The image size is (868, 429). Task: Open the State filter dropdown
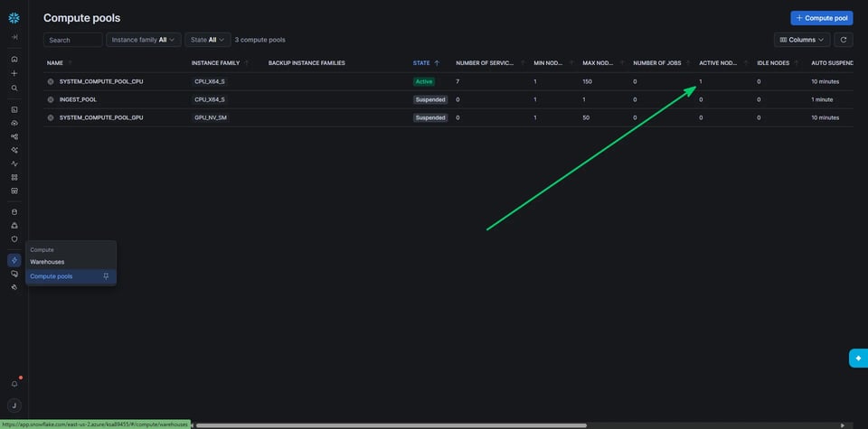[208, 40]
